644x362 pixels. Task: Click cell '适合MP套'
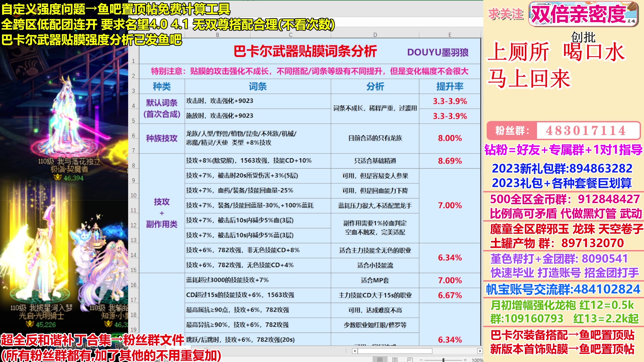[375, 280]
